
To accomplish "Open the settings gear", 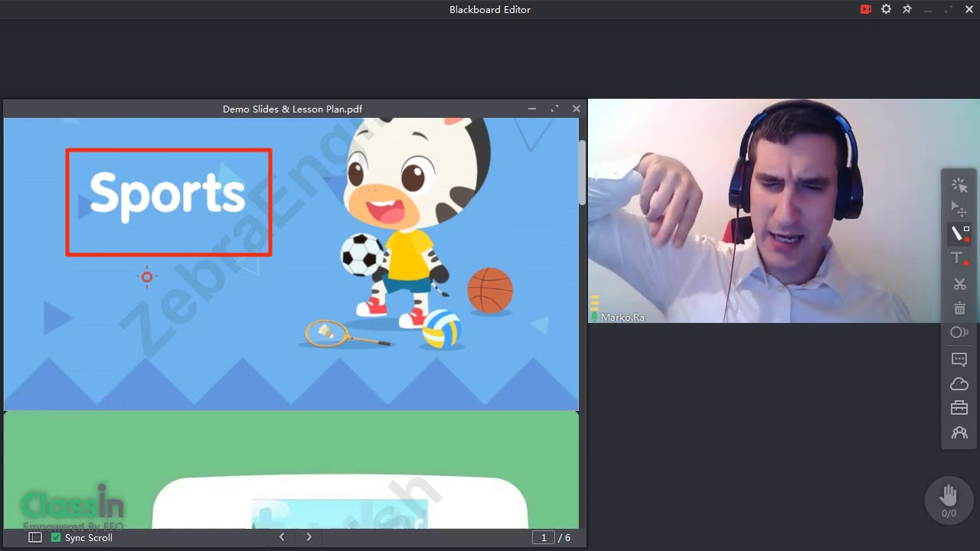I will click(886, 9).
